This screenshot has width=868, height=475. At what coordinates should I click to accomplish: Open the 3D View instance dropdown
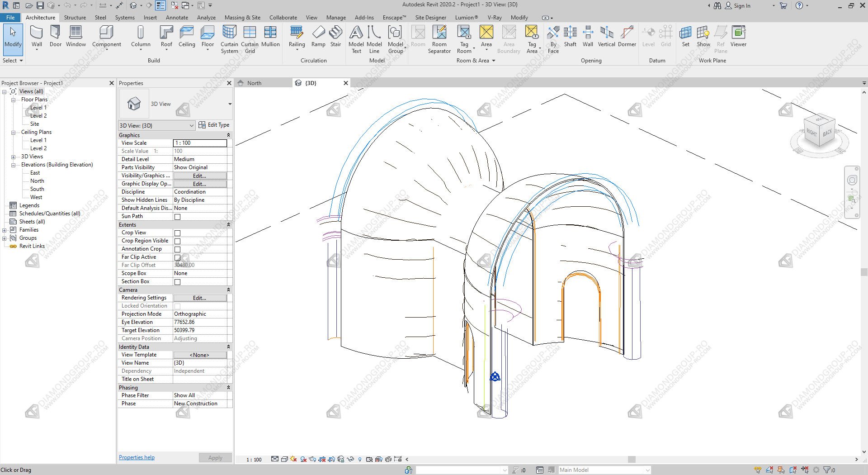coord(191,125)
